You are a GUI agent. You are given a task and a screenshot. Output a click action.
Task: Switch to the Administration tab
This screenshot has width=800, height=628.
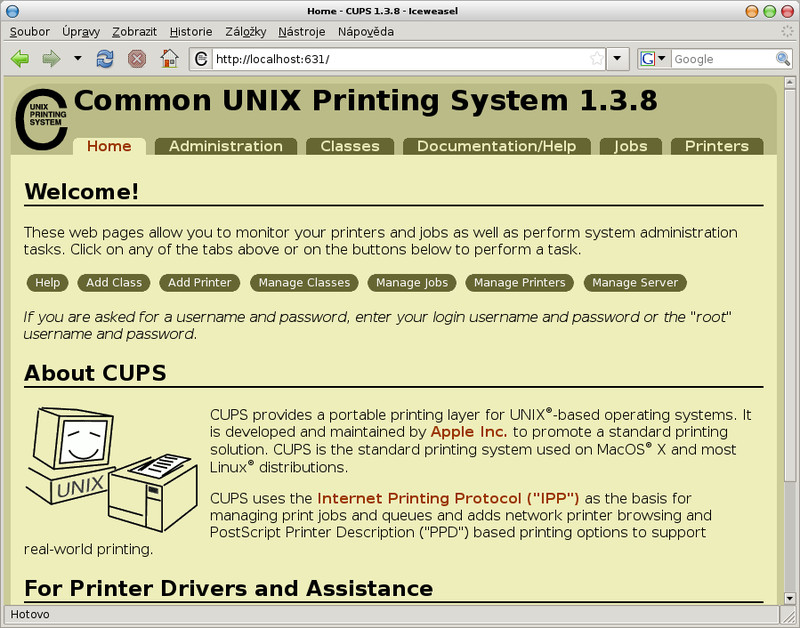coord(226,146)
